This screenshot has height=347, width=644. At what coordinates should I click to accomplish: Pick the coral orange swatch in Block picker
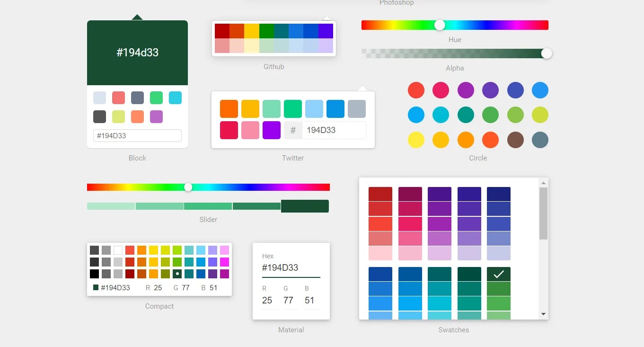pos(137,116)
